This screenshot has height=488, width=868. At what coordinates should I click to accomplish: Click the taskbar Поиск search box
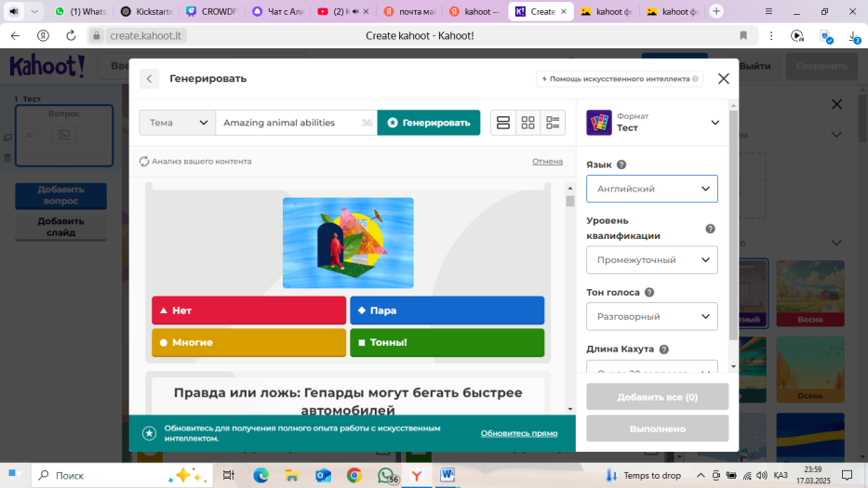(x=123, y=475)
